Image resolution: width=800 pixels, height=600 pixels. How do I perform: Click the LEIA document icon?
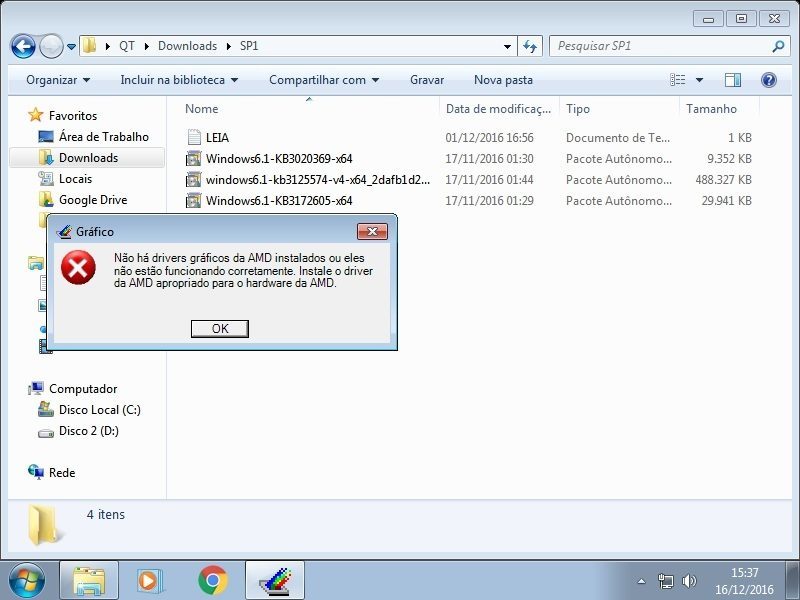tap(194, 137)
